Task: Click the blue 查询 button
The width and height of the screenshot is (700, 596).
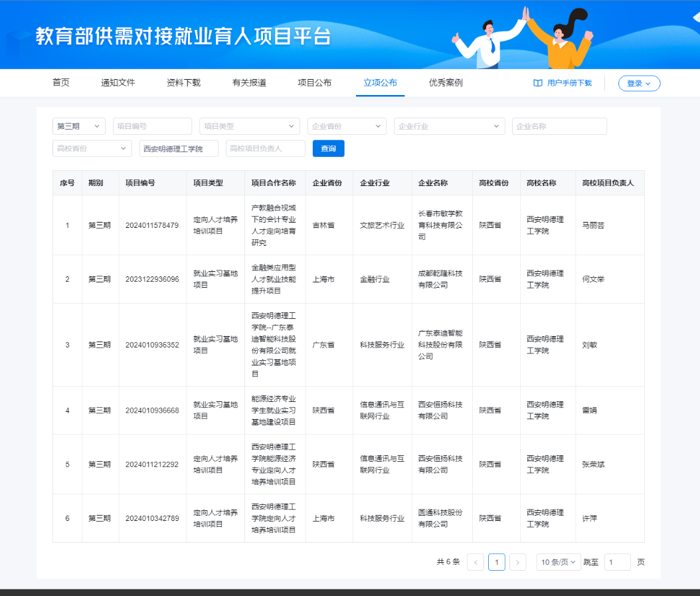Action: [328, 148]
